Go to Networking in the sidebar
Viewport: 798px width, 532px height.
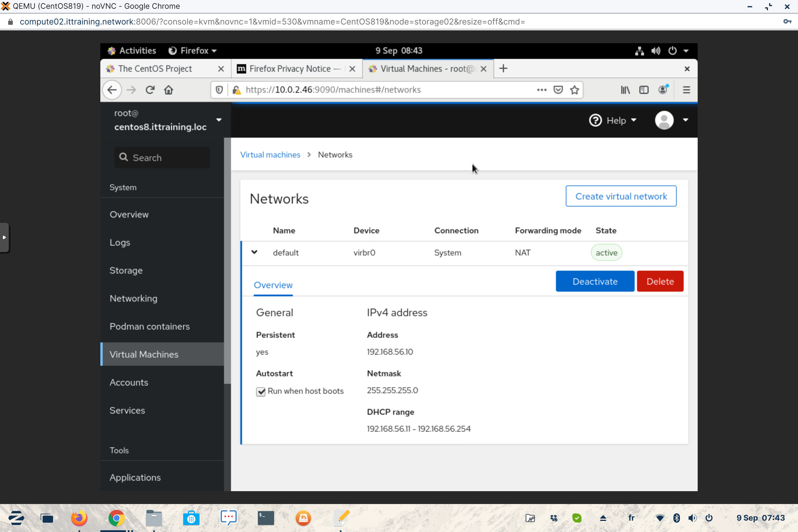[x=133, y=299]
